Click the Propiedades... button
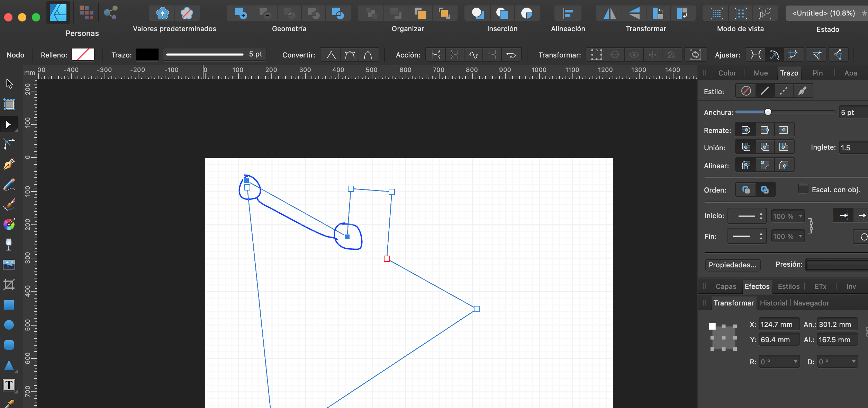The width and height of the screenshot is (868, 408). (732, 265)
